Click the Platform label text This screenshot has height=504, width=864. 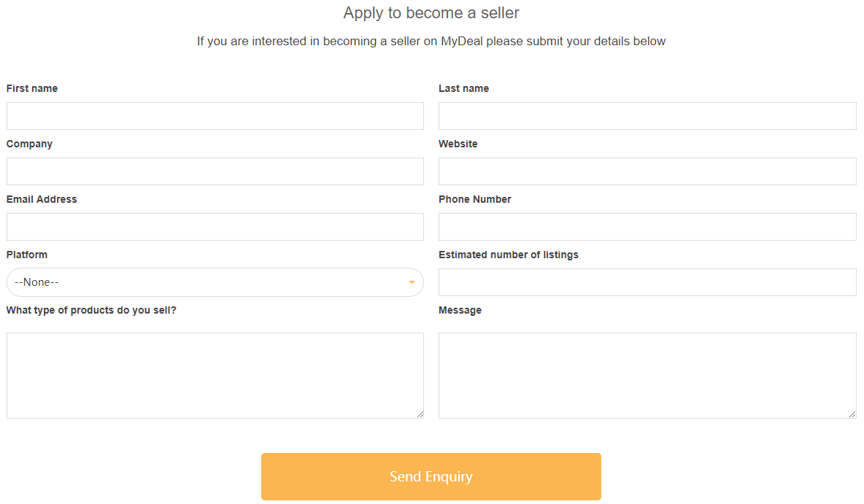tap(27, 255)
